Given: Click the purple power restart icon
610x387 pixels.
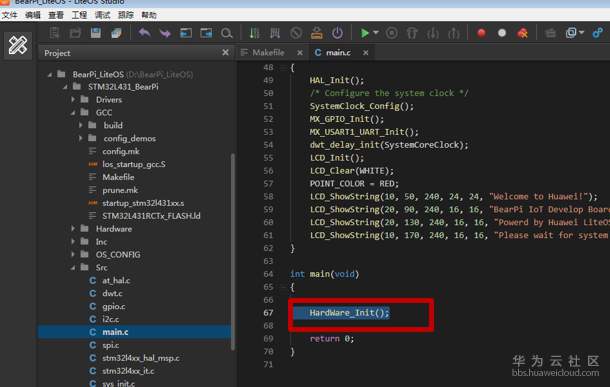Looking at the screenshot, I should point(337,33).
